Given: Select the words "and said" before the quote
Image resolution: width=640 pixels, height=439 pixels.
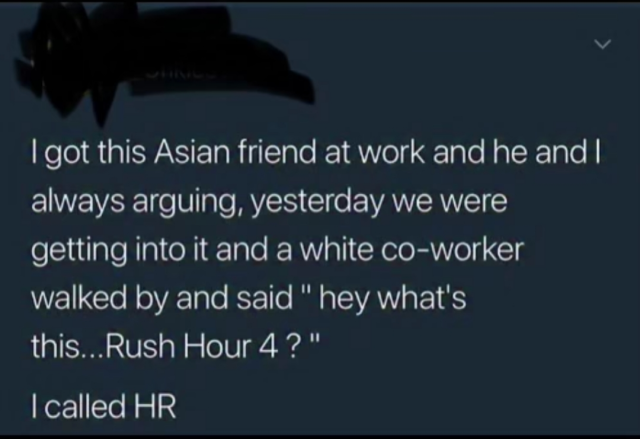Looking at the screenshot, I should click(x=234, y=299).
